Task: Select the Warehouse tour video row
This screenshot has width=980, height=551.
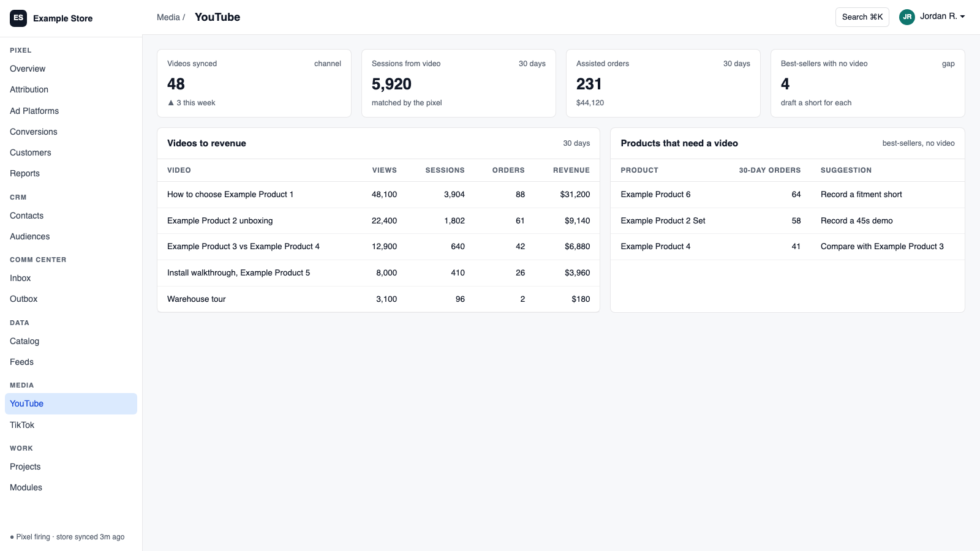Action: tap(379, 299)
